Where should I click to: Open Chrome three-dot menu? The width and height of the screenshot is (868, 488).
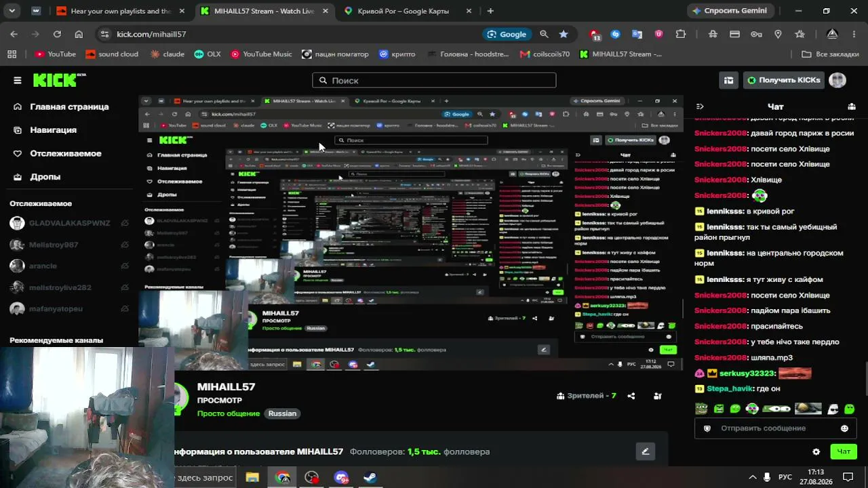click(x=854, y=34)
